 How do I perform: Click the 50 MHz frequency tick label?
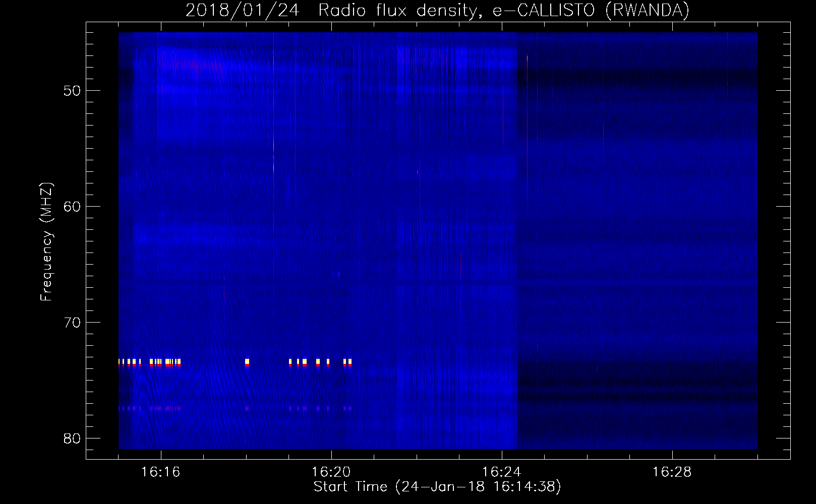coord(73,91)
